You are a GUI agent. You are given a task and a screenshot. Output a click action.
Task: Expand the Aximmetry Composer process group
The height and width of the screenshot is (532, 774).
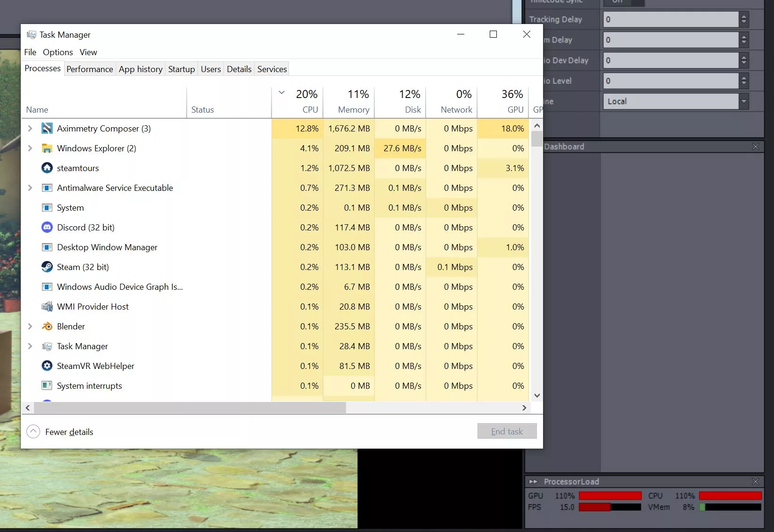click(x=30, y=128)
